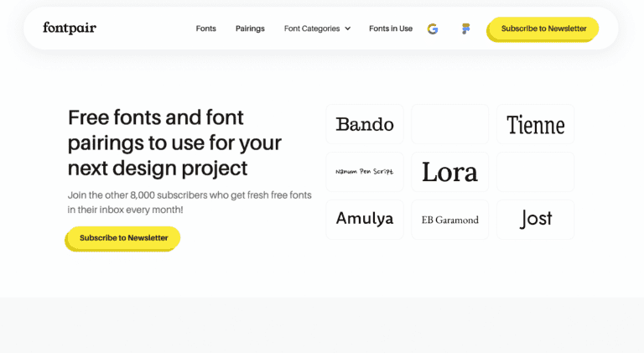644x353 pixels.
Task: Go to the Pairings page
Action: tap(250, 29)
